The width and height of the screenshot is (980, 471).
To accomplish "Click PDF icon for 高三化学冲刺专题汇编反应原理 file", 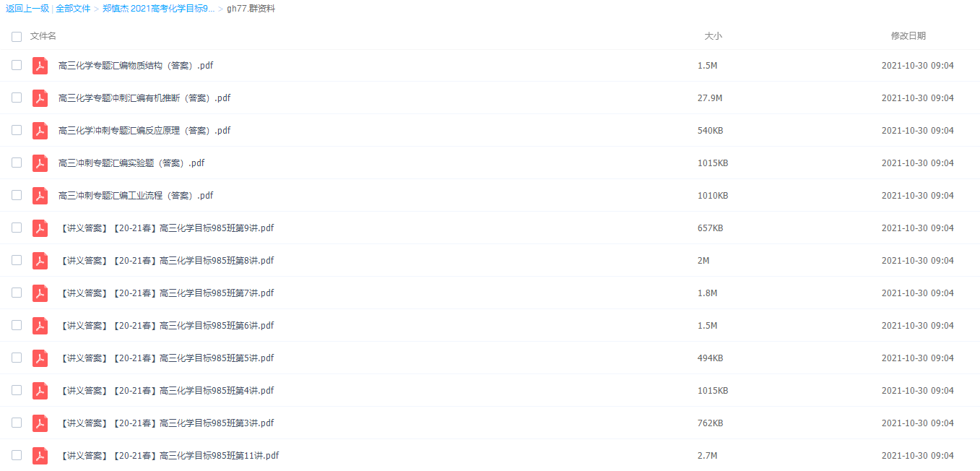I will click(x=40, y=131).
